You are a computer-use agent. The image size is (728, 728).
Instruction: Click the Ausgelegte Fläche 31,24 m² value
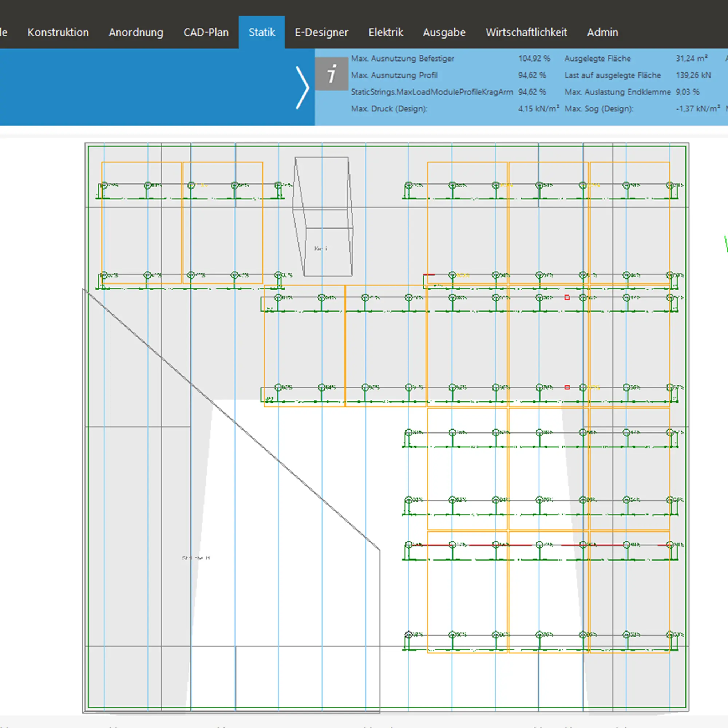pyautogui.click(x=691, y=58)
